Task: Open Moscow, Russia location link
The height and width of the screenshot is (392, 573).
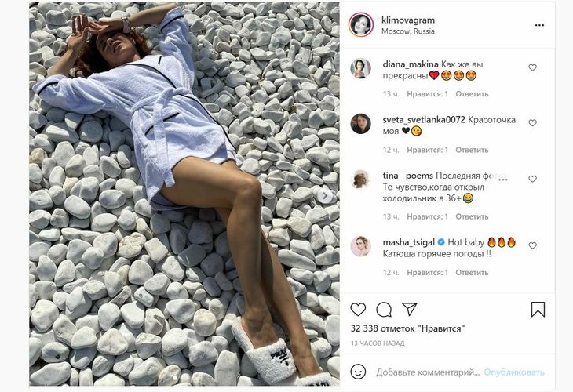Action: coord(408,31)
